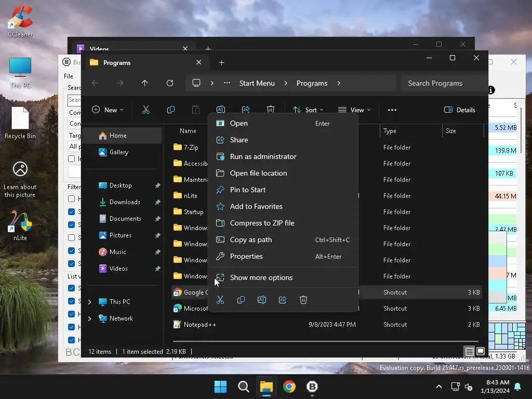Click Copy icon at context menu bottom
Viewport: 532px width, 399px height.
241,300
